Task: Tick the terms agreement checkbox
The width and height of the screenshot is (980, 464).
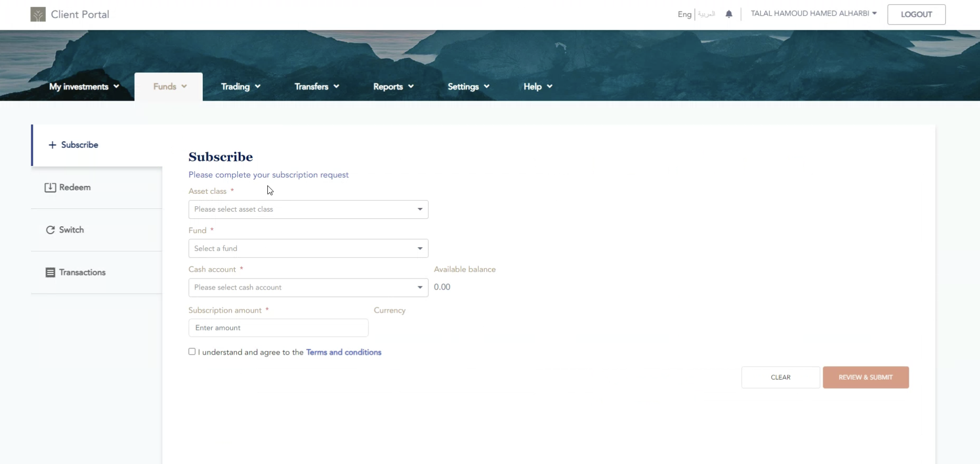Action: tap(192, 352)
